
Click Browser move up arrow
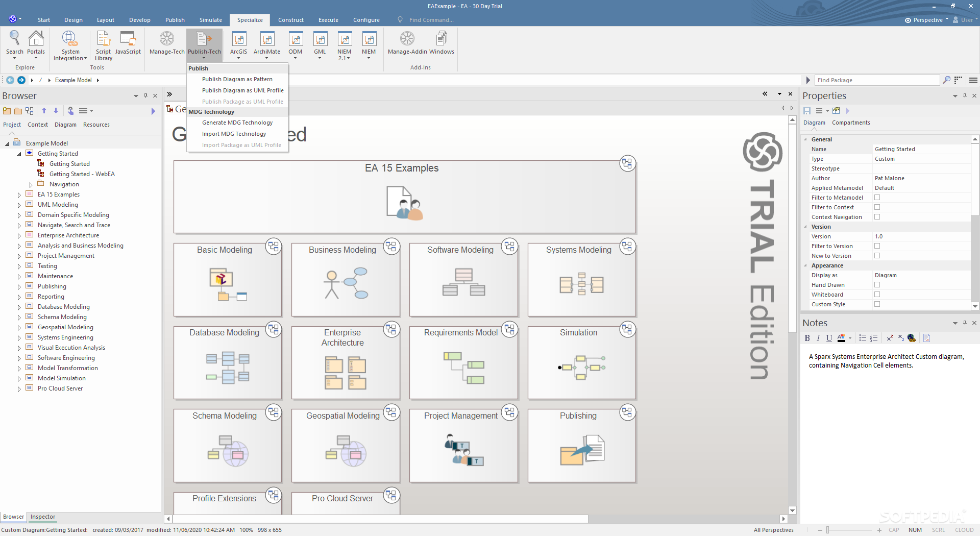[44, 111]
